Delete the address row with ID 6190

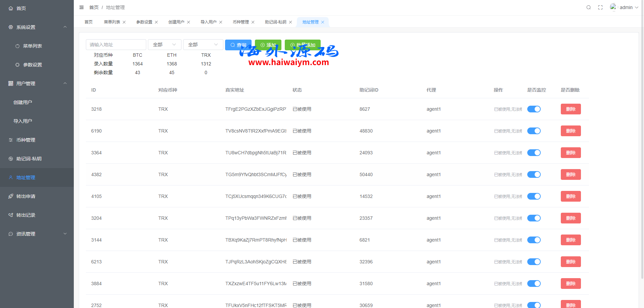pyautogui.click(x=571, y=131)
